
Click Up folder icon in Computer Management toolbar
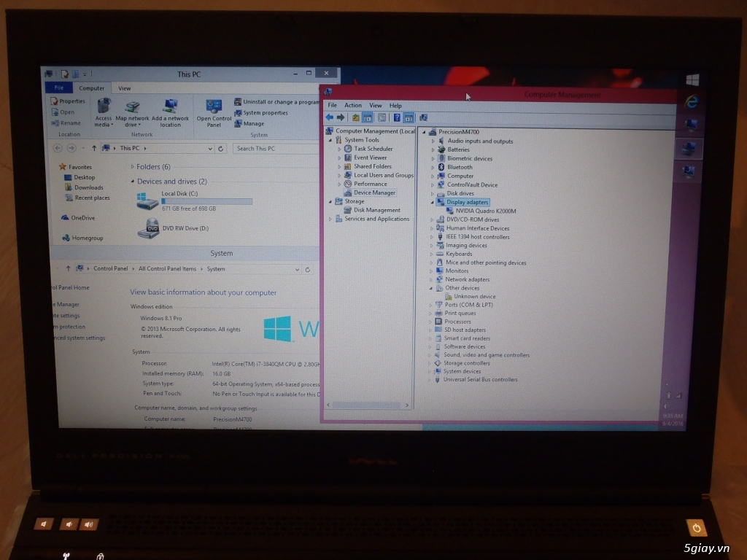click(x=355, y=117)
